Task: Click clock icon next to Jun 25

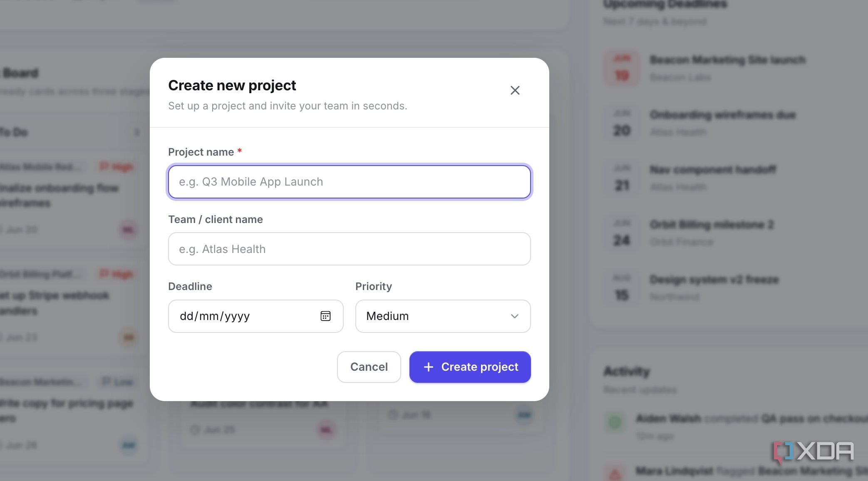Action: tap(195, 429)
